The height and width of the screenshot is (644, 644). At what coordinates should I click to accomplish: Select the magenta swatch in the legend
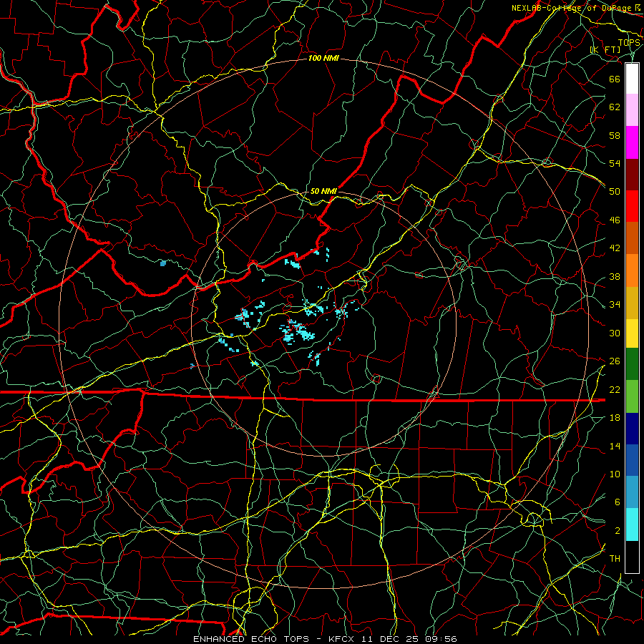pos(632,142)
